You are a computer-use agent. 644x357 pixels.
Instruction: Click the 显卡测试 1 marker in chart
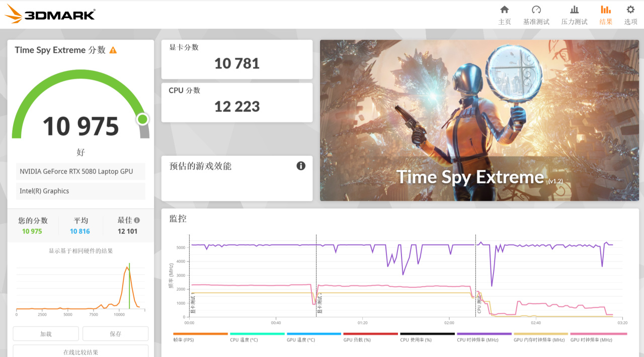pyautogui.click(x=193, y=304)
